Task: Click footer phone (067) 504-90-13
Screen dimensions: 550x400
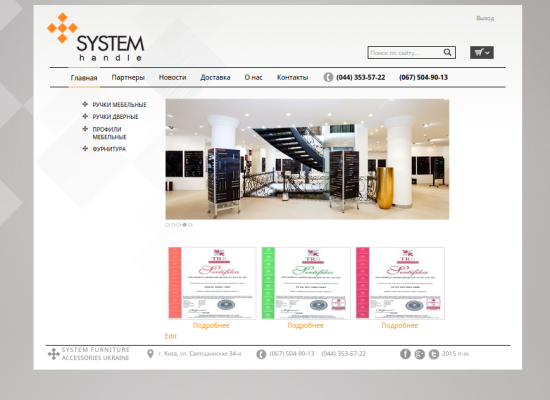Action: (292, 354)
